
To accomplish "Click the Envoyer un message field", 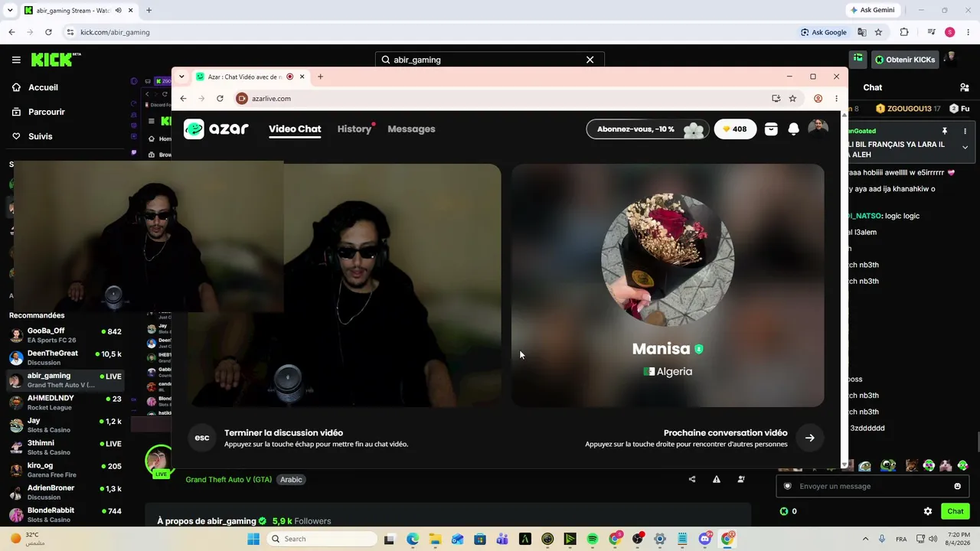I will tap(874, 486).
